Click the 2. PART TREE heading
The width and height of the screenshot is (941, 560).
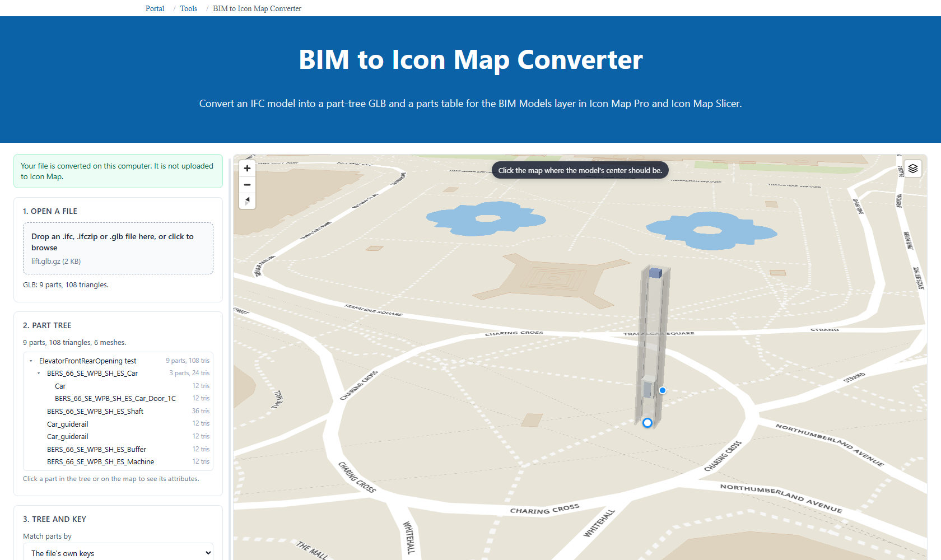tap(47, 325)
